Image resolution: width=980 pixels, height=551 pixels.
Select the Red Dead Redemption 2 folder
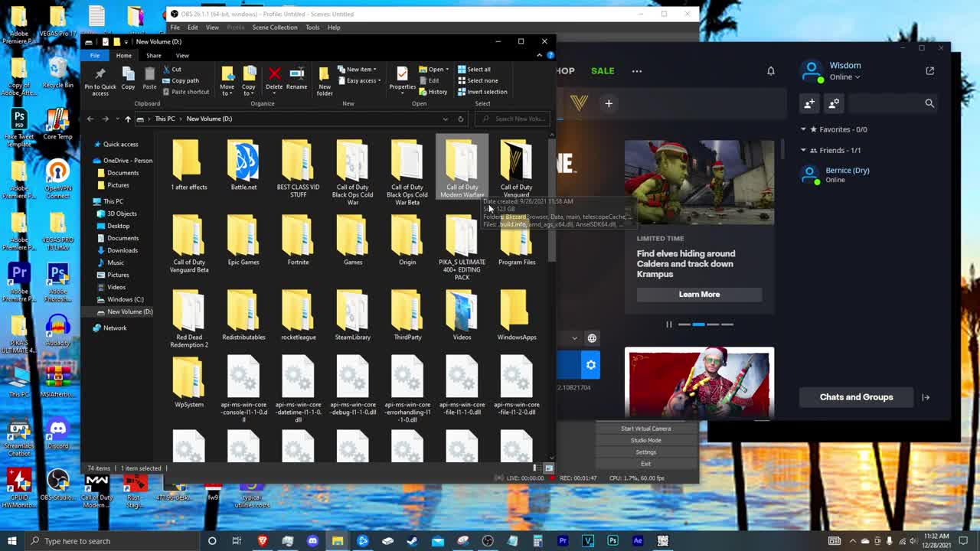coord(189,319)
